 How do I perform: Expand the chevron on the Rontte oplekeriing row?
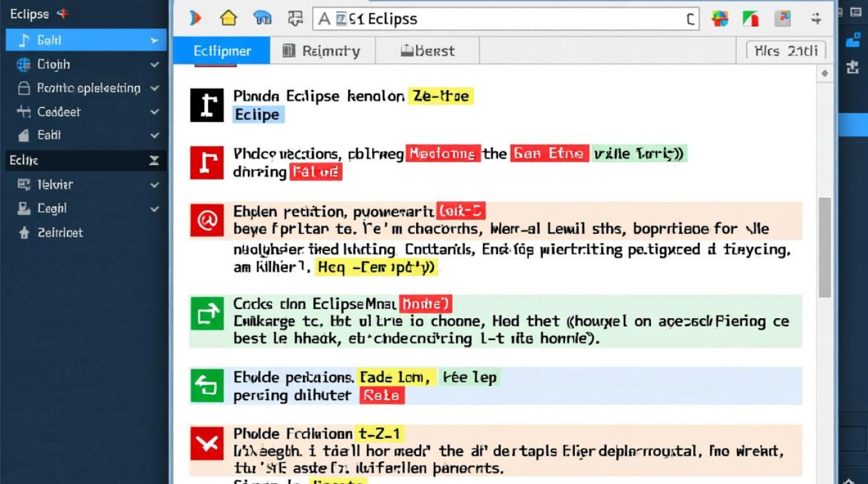pos(154,88)
